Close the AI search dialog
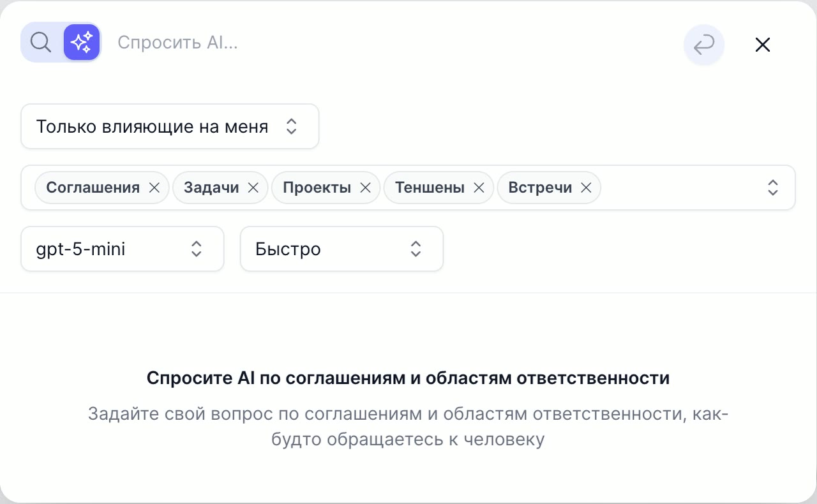817x504 pixels. [763, 45]
